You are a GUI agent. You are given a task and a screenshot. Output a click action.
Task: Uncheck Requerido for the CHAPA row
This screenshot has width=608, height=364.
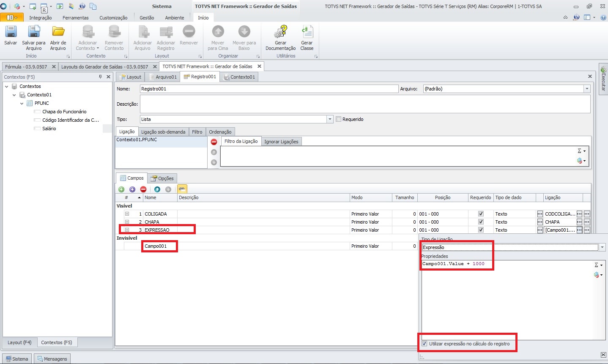pyautogui.click(x=481, y=222)
